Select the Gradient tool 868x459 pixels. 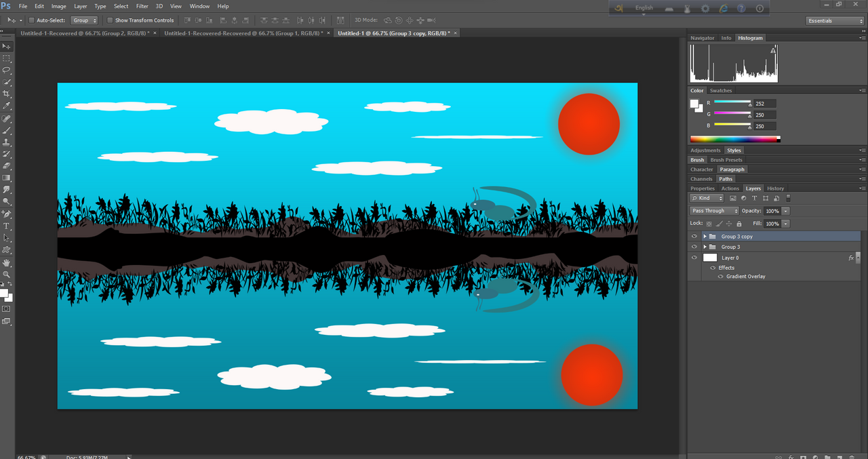point(7,178)
